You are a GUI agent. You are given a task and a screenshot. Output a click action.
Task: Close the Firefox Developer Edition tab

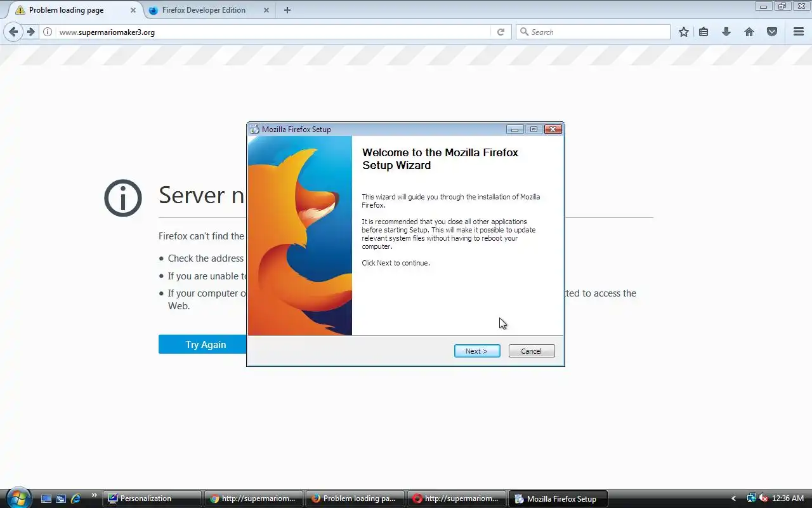click(x=266, y=10)
